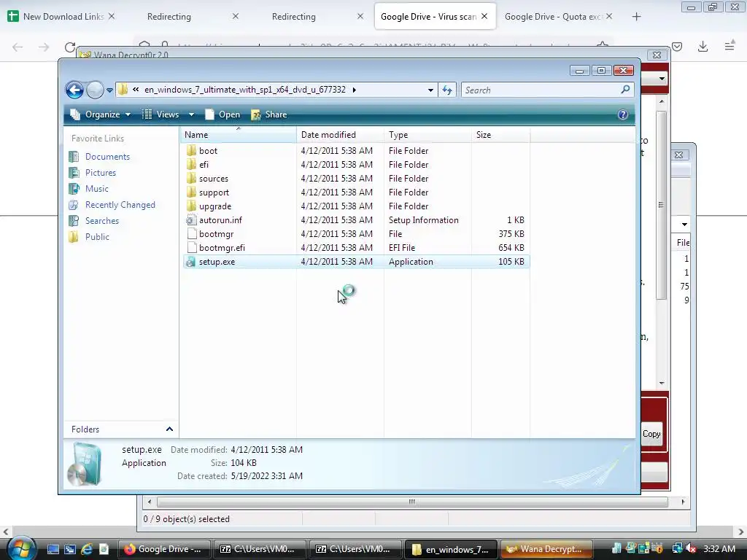Click the magnifier icon in Search box
The height and width of the screenshot is (560, 747).
(x=625, y=90)
